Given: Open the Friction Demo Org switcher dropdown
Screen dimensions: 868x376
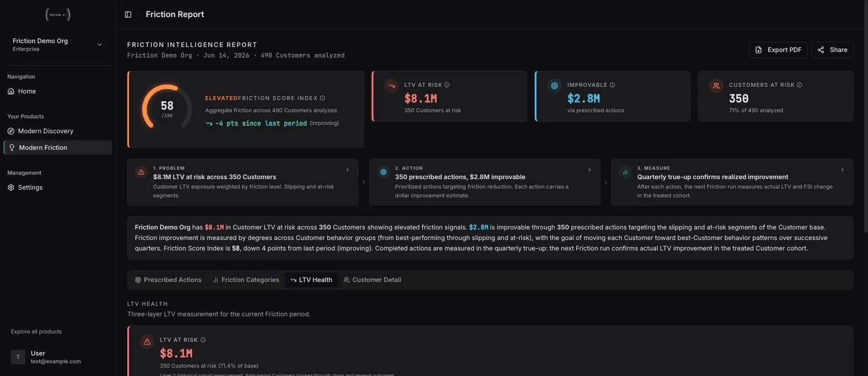Looking at the screenshot, I should [x=58, y=45].
